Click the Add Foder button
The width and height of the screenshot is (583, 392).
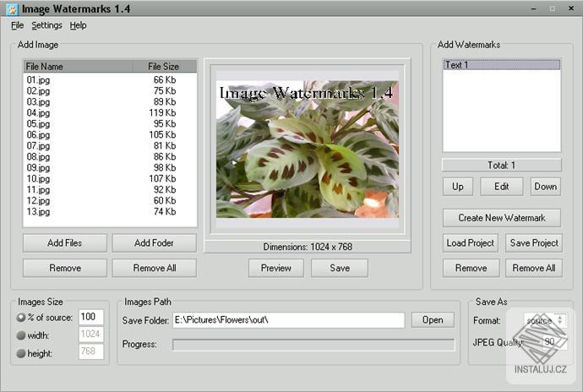tap(154, 242)
